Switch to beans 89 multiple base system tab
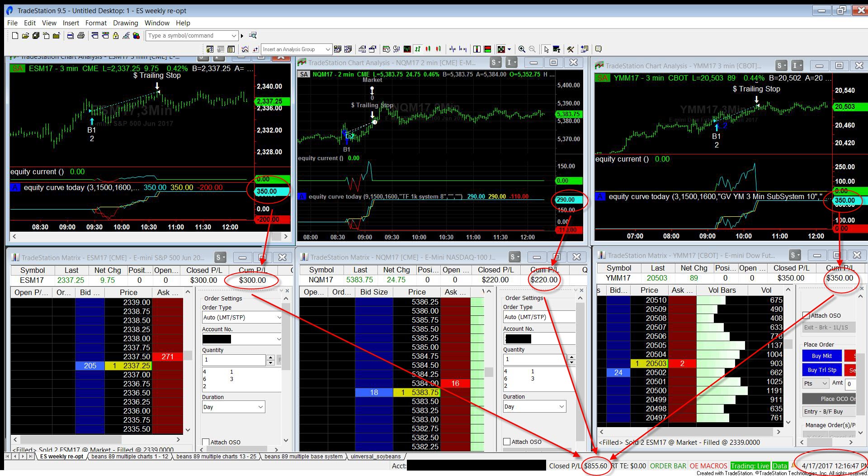 pyautogui.click(x=303, y=456)
